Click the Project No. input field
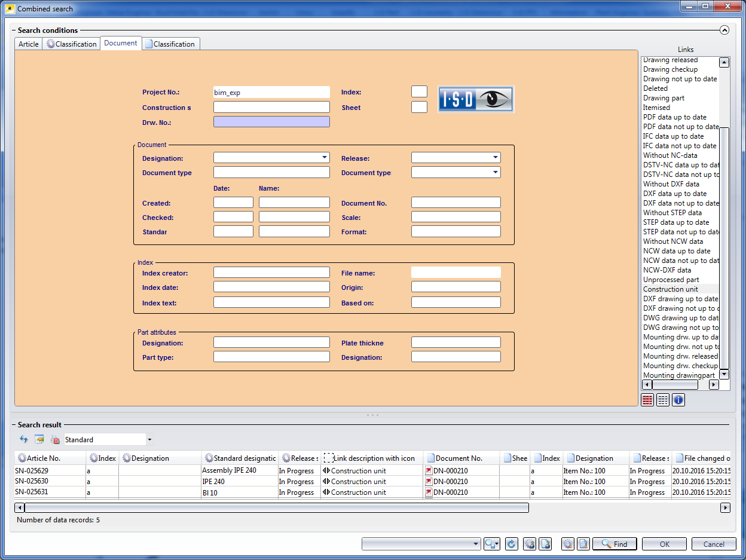The image size is (746, 560). [271, 93]
